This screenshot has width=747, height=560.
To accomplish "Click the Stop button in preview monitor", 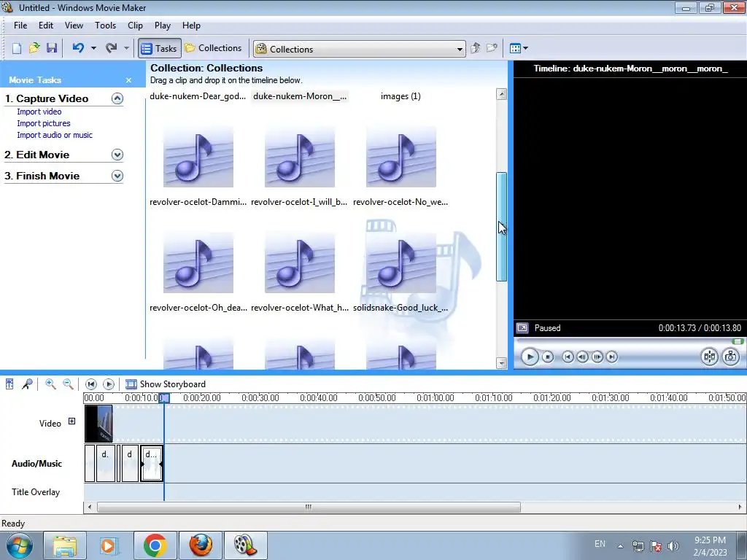I will click(x=548, y=357).
